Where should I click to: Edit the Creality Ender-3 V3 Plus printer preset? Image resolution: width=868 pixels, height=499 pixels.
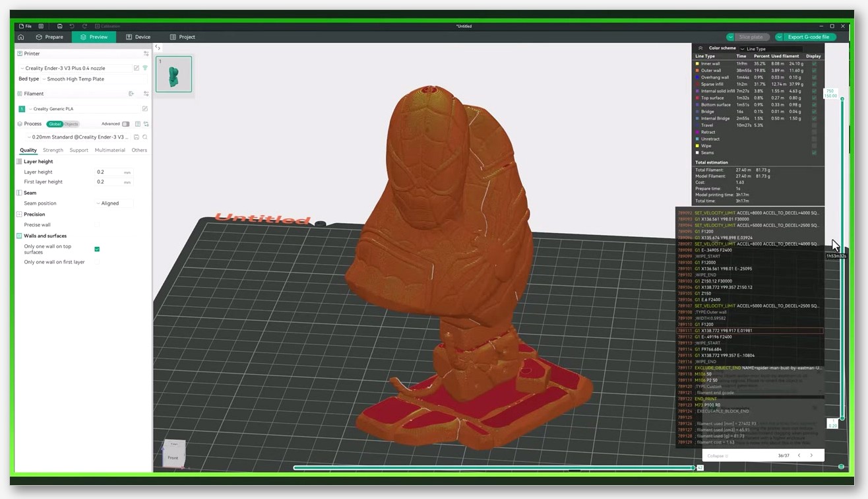tap(137, 68)
